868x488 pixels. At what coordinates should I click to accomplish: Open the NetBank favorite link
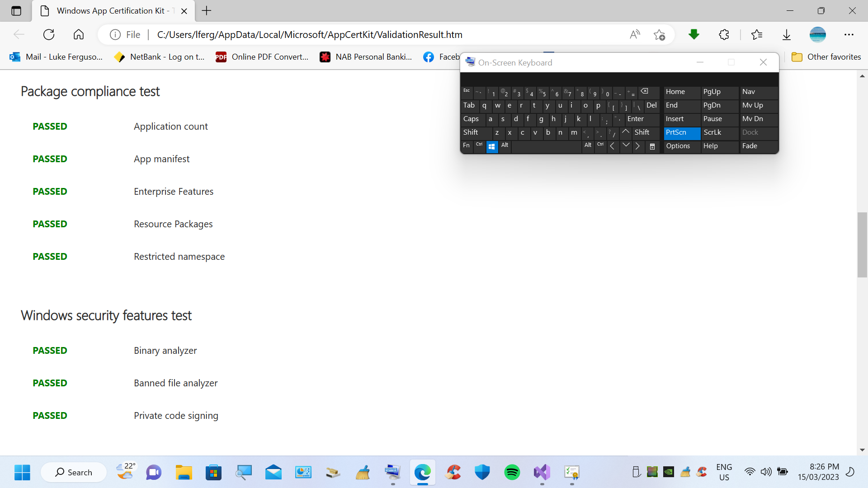(159, 56)
